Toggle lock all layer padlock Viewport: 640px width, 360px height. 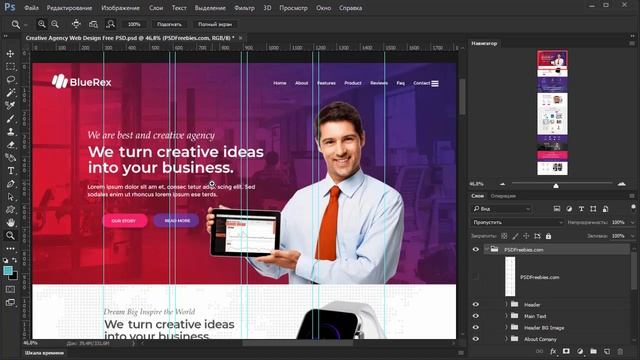pyautogui.click(x=549, y=236)
